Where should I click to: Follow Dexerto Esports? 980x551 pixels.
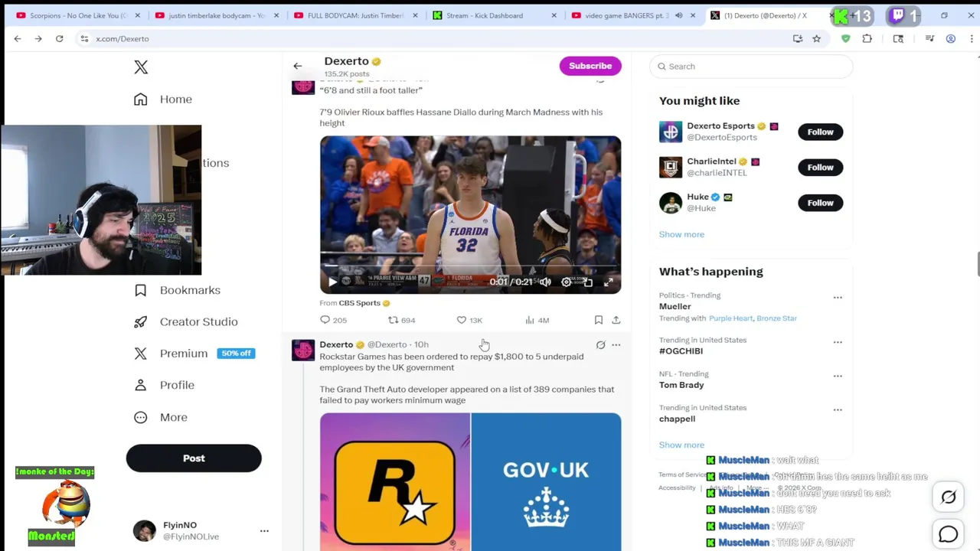[820, 132]
